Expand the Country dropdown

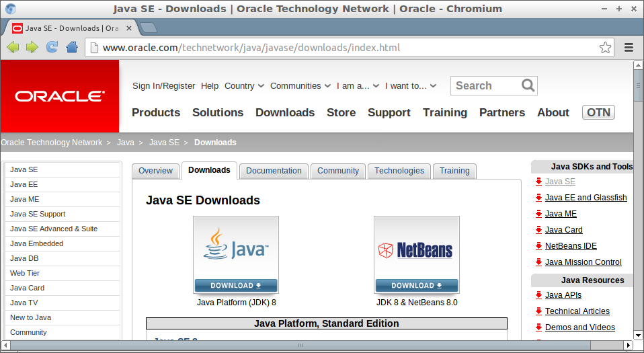245,86
